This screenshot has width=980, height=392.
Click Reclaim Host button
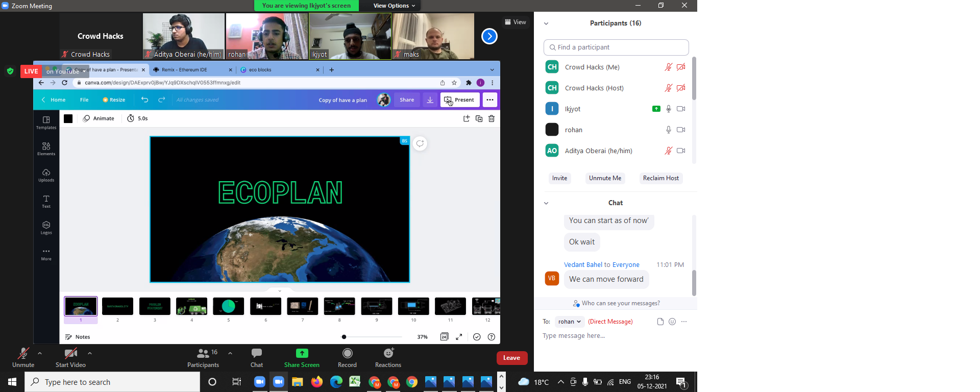(x=660, y=178)
